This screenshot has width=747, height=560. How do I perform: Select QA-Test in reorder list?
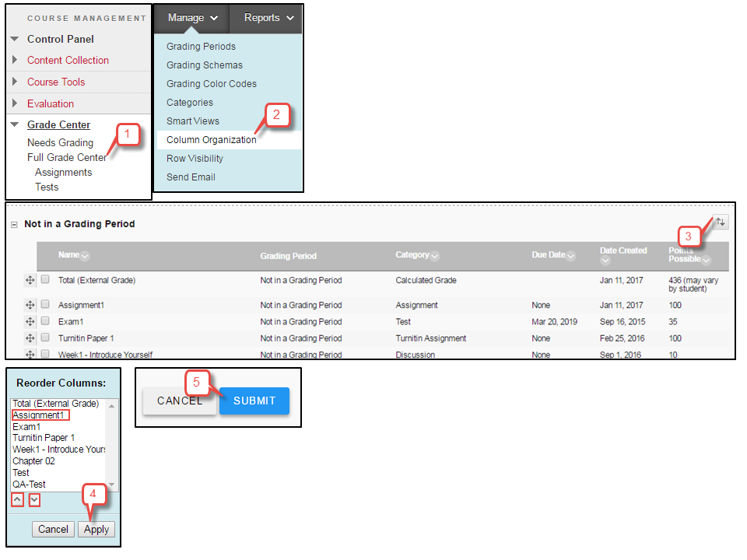(29, 485)
